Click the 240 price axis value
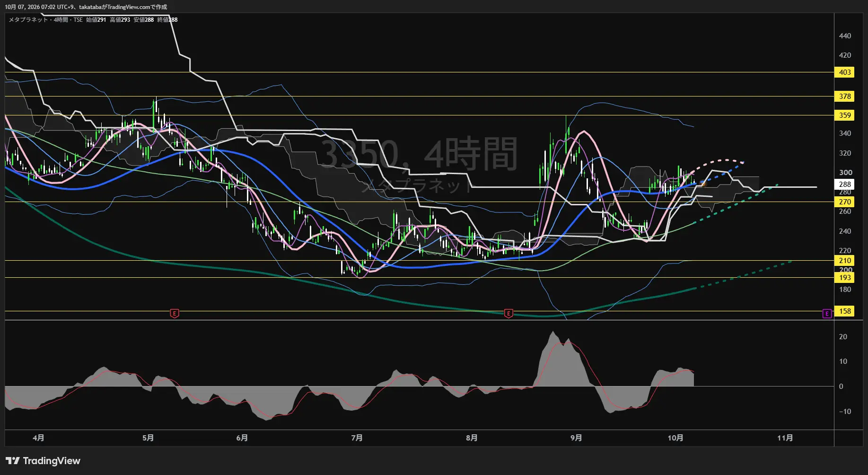 pos(845,231)
